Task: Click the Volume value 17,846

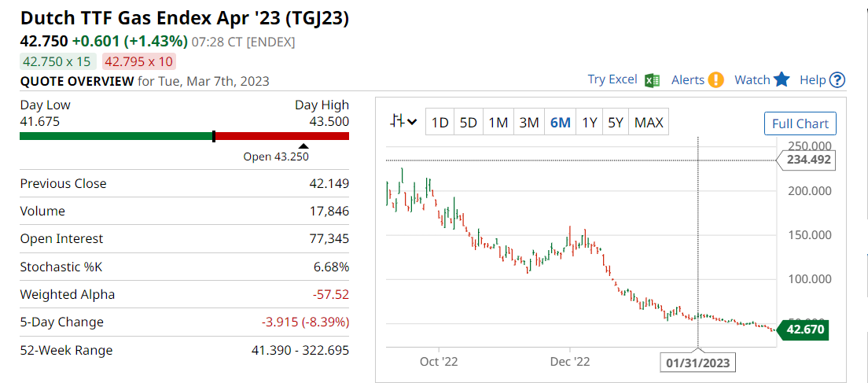Action: [328, 211]
